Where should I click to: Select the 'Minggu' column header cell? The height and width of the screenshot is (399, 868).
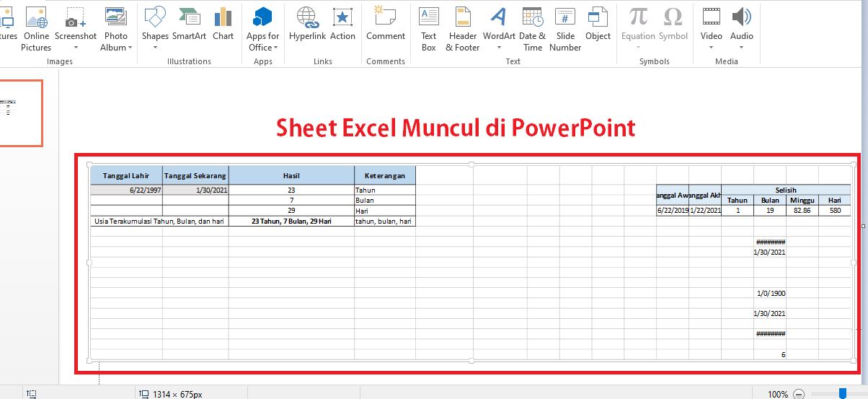[802, 200]
